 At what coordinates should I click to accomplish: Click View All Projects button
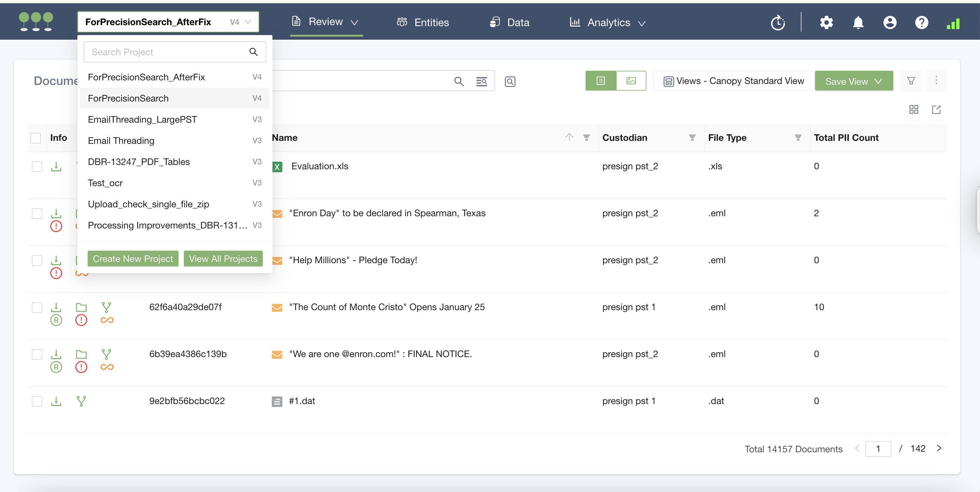[x=223, y=259]
